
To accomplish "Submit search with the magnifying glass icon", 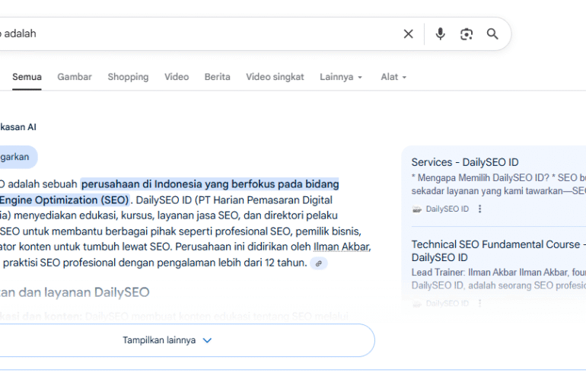I will 492,34.
